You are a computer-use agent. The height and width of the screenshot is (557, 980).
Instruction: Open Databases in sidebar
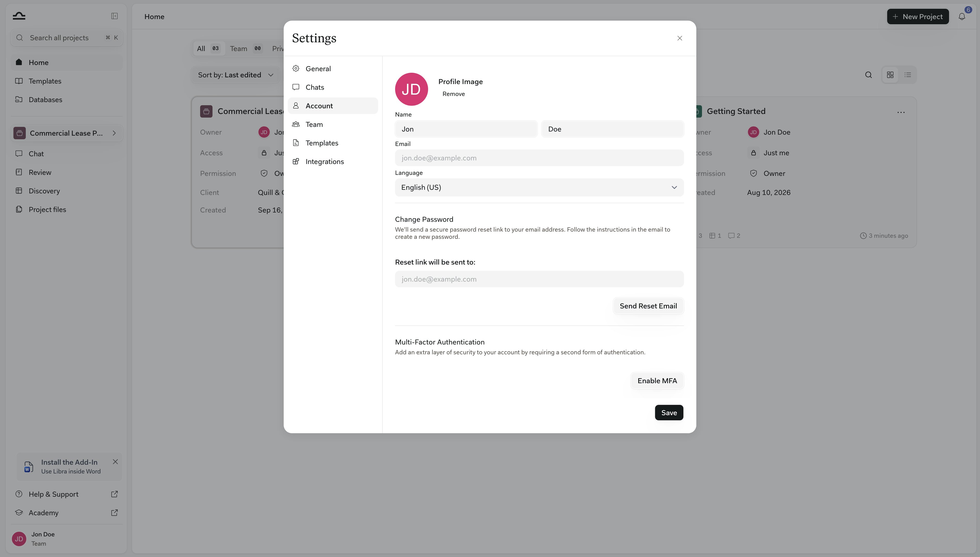tap(67, 100)
